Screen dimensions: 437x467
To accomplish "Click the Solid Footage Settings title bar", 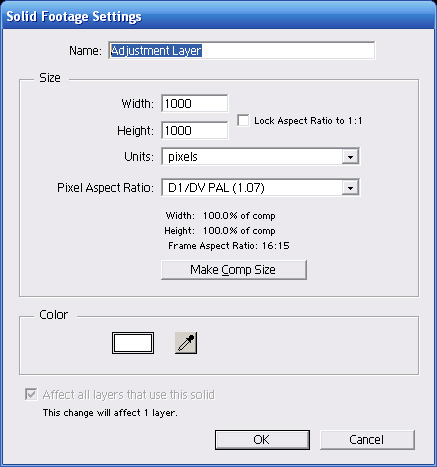I will click(x=218, y=16).
